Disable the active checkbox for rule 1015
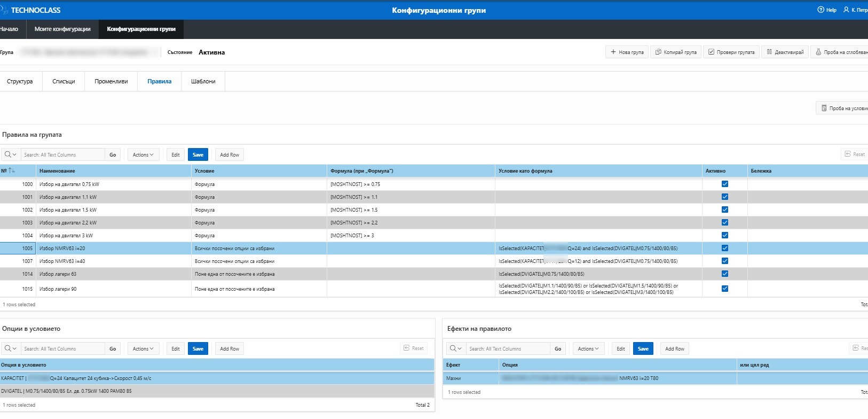This screenshot has width=868, height=419. tap(724, 289)
